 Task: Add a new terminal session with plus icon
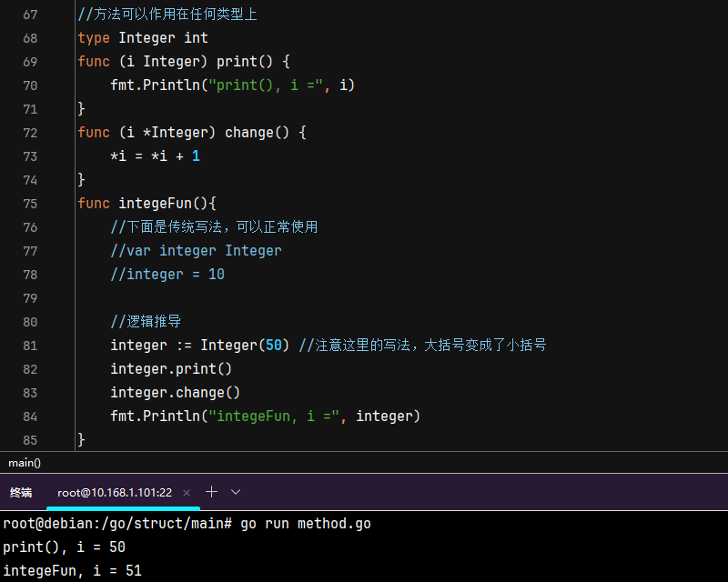tap(211, 492)
